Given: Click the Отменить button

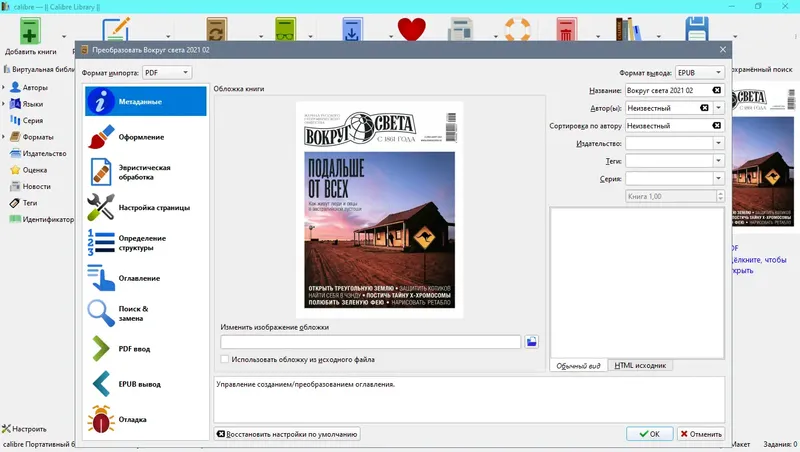Looking at the screenshot, I should [701, 434].
